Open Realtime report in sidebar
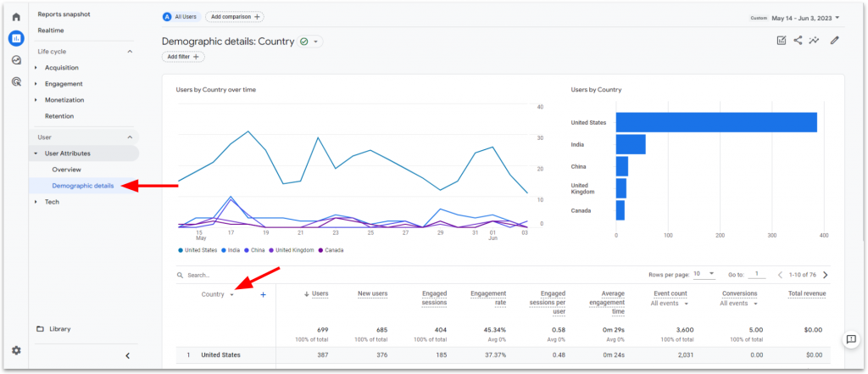This screenshot has height=374, width=868. pyautogui.click(x=51, y=31)
